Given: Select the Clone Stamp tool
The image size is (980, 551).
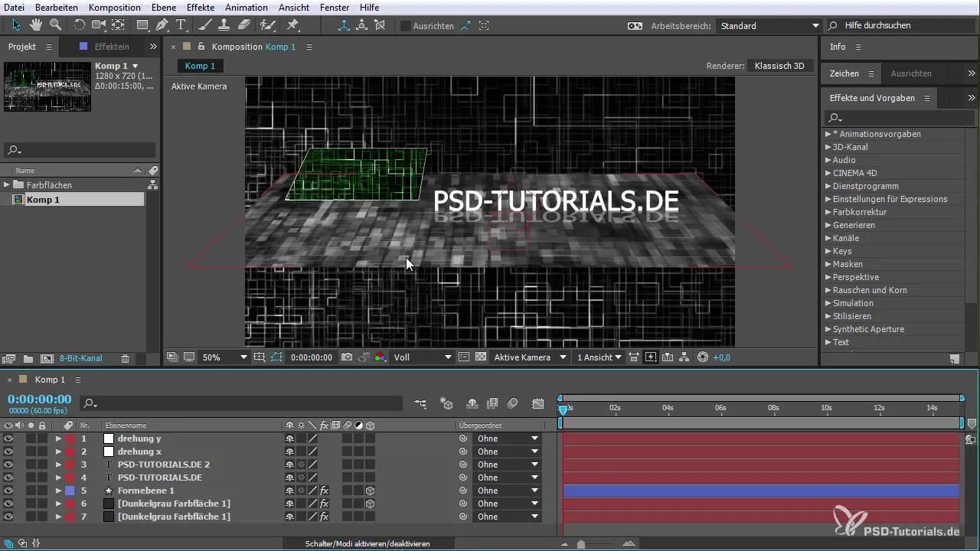Looking at the screenshot, I should (x=225, y=24).
